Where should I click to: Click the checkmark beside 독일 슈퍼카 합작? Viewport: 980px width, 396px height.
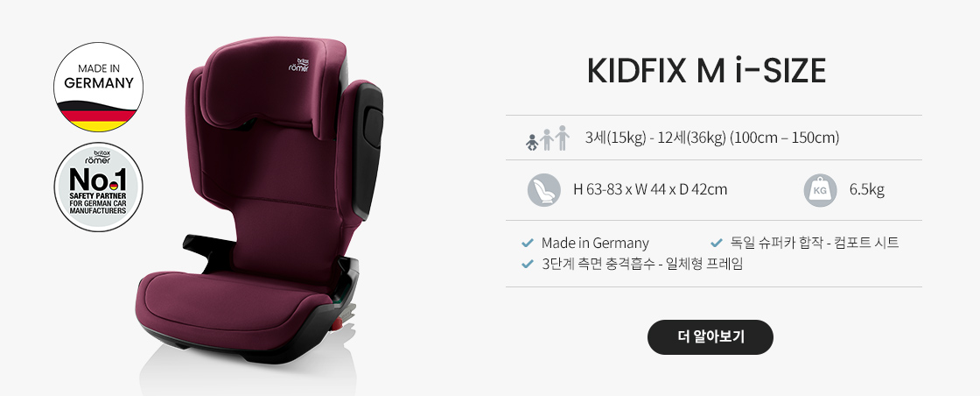pos(717,243)
